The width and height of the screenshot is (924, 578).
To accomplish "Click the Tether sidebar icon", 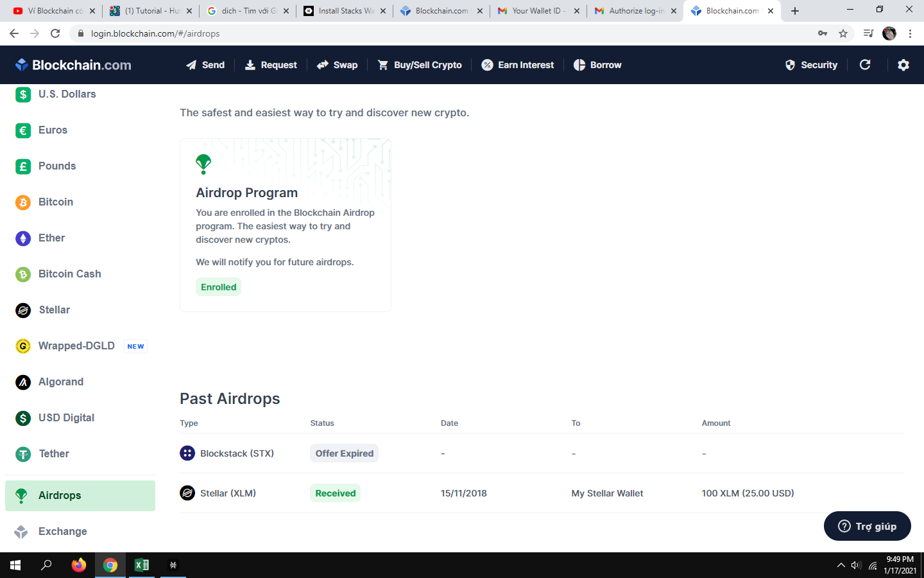I will tap(23, 454).
